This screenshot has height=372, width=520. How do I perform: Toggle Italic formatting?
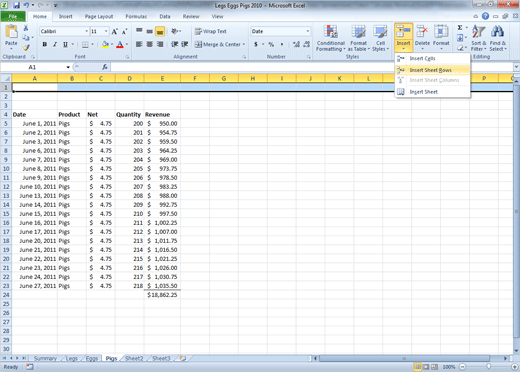tap(55, 44)
